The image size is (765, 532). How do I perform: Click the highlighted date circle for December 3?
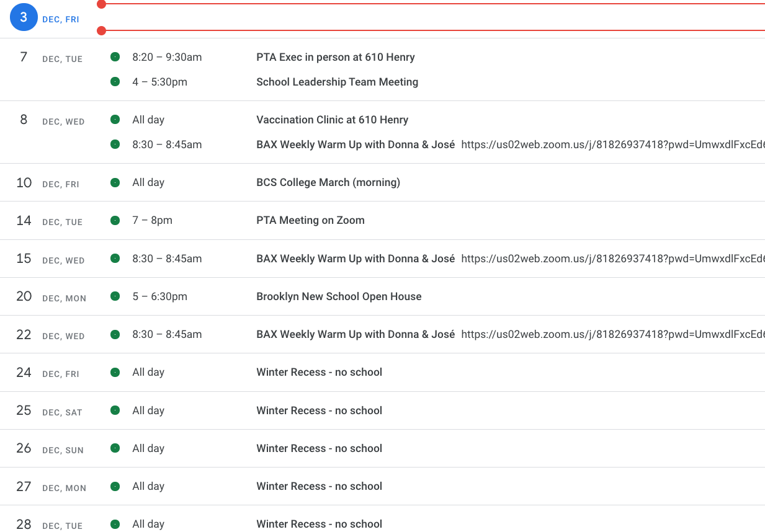pos(24,18)
